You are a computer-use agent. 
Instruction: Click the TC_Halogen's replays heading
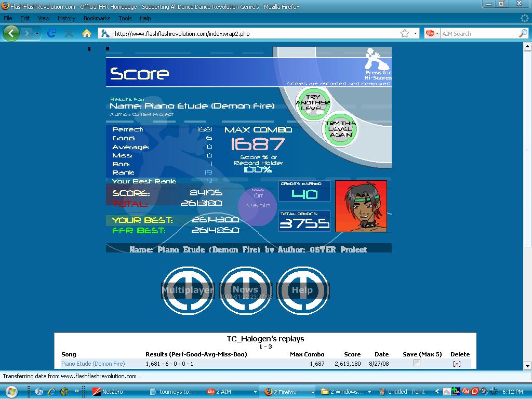265,339
